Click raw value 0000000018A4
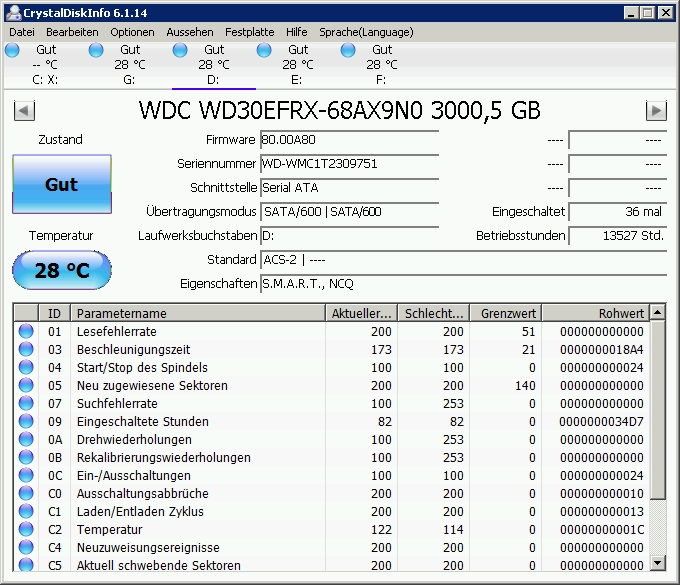The width and height of the screenshot is (680, 585). click(x=602, y=350)
